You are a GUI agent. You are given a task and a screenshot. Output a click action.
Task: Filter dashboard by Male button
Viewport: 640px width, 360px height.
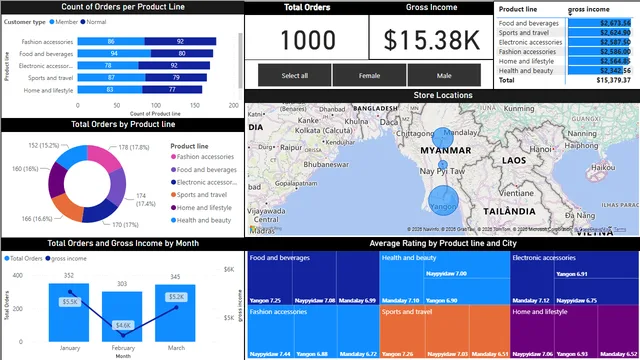point(444,76)
